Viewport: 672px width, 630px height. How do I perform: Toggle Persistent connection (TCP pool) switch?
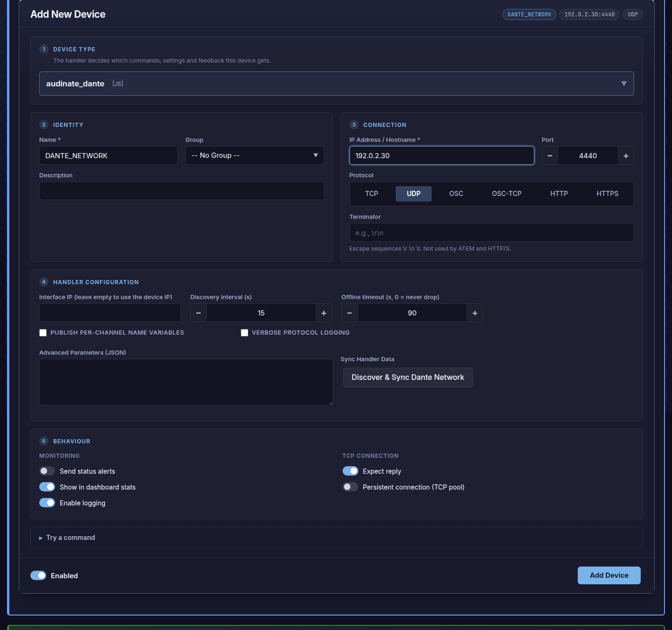pyautogui.click(x=350, y=487)
